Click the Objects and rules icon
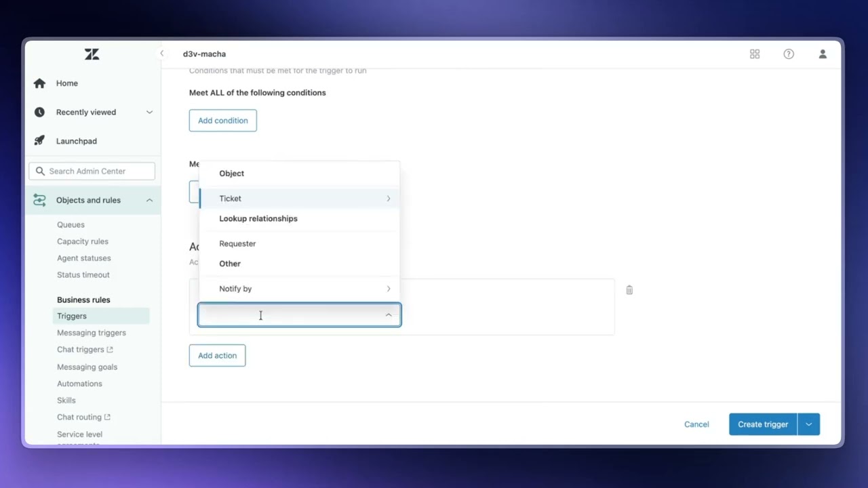This screenshot has height=488, width=868. [39, 200]
